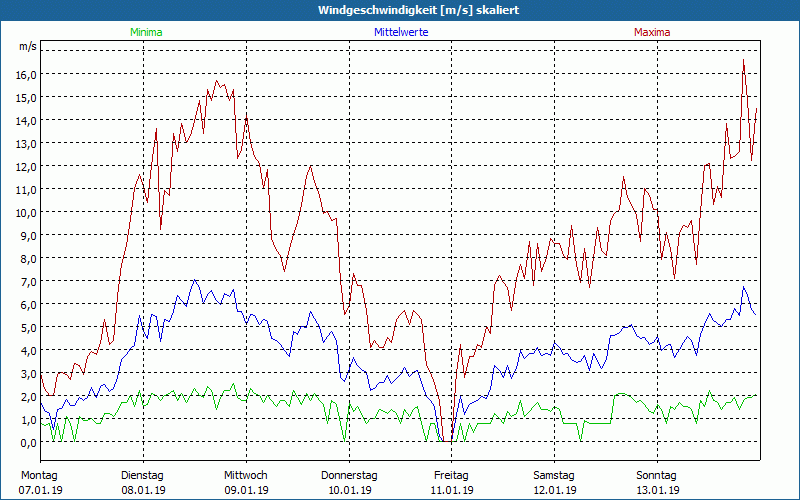Click the Minima legend label
Image resolution: width=800 pixels, height=500 pixels.
(x=146, y=32)
